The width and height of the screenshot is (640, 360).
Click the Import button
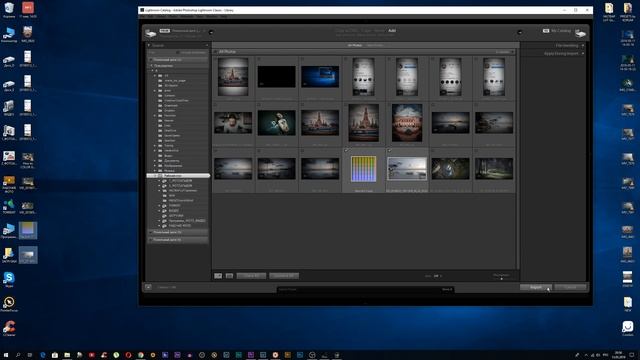click(536, 287)
